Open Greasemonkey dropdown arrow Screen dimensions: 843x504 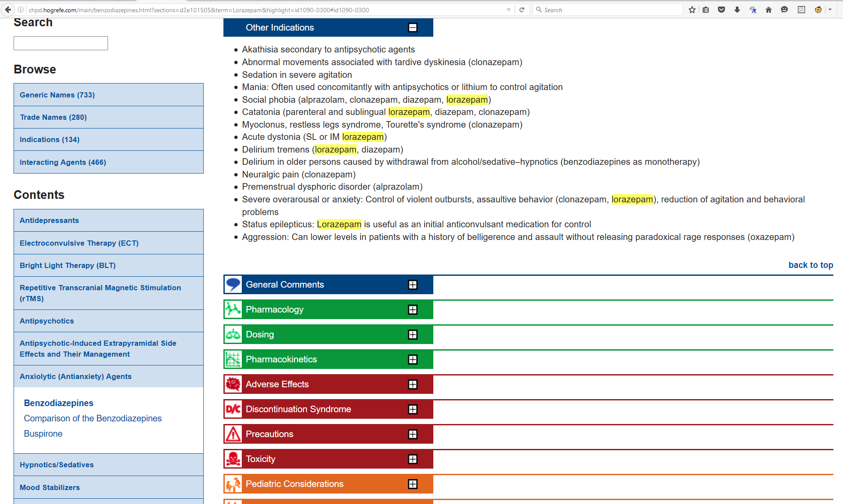point(830,10)
